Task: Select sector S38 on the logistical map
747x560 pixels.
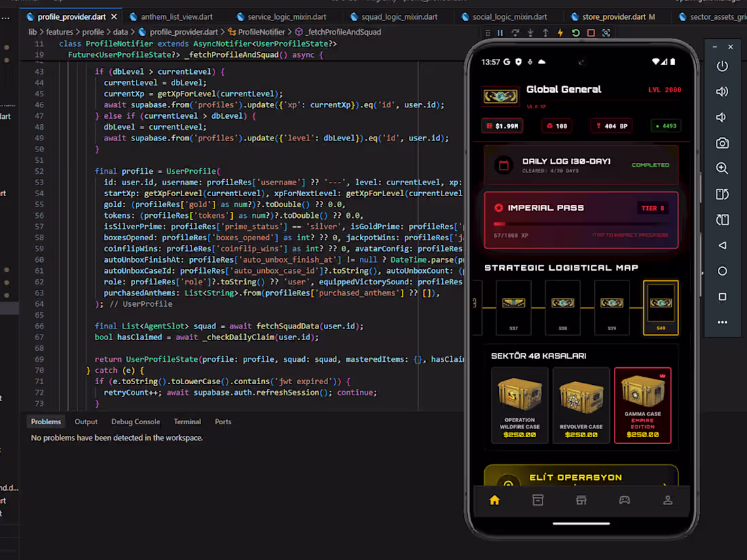Action: point(563,307)
